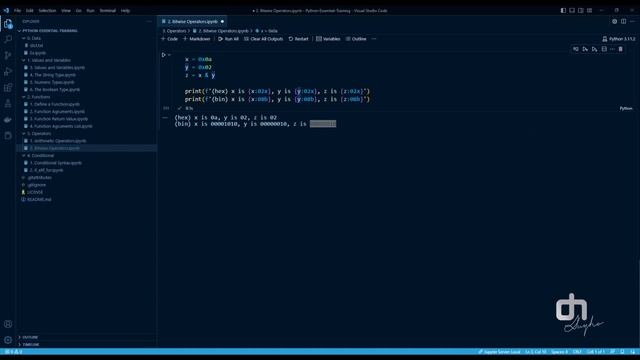Toggle primary sidebar layout icon in title bar
The height and width of the screenshot is (360, 640).
point(563,11)
